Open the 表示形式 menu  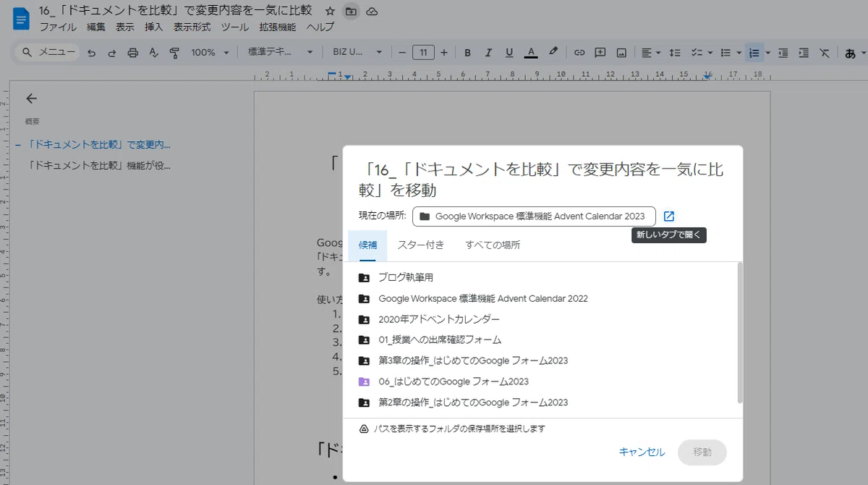tap(192, 28)
